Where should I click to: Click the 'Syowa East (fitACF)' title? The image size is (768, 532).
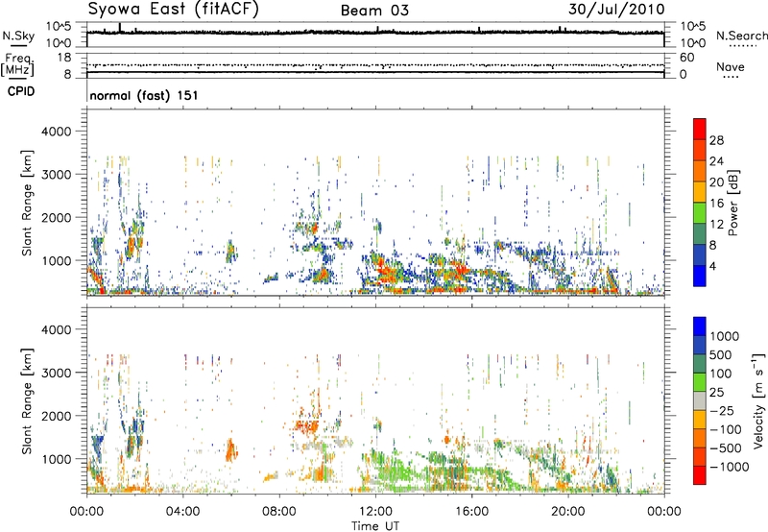point(173,9)
